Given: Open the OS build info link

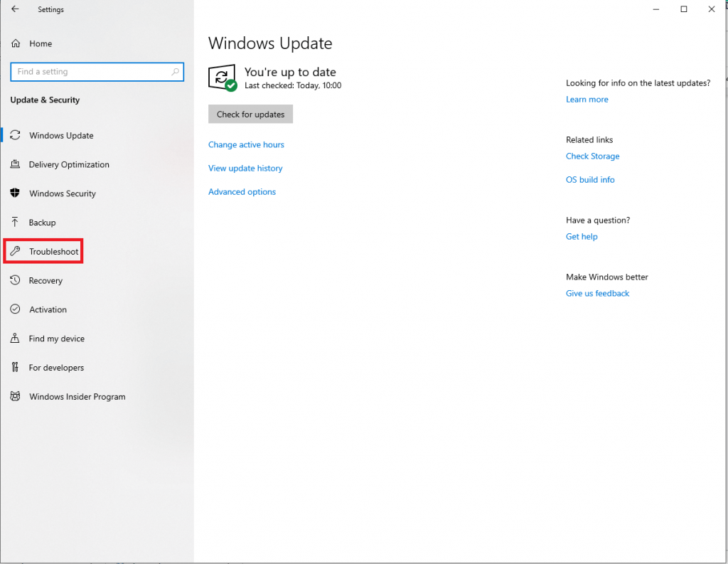Looking at the screenshot, I should tap(590, 180).
